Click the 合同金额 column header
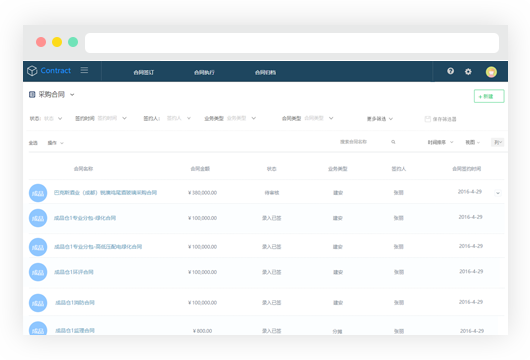530x360 pixels. click(200, 169)
